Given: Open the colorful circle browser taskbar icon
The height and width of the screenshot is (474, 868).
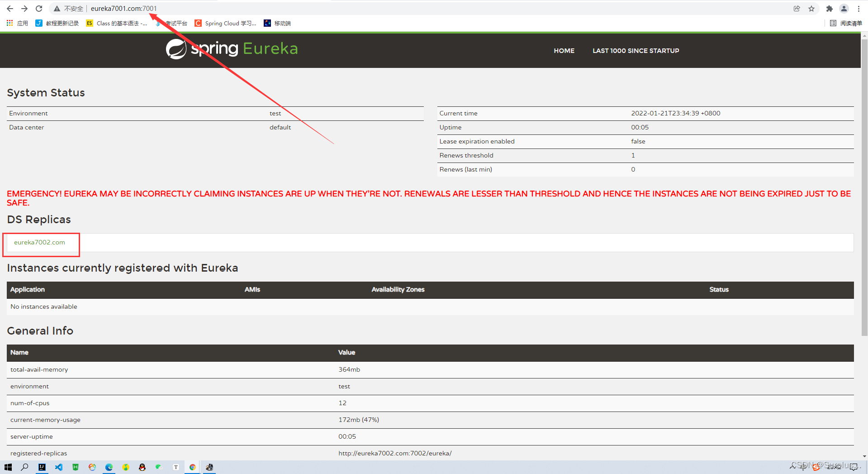Looking at the screenshot, I should (92, 467).
